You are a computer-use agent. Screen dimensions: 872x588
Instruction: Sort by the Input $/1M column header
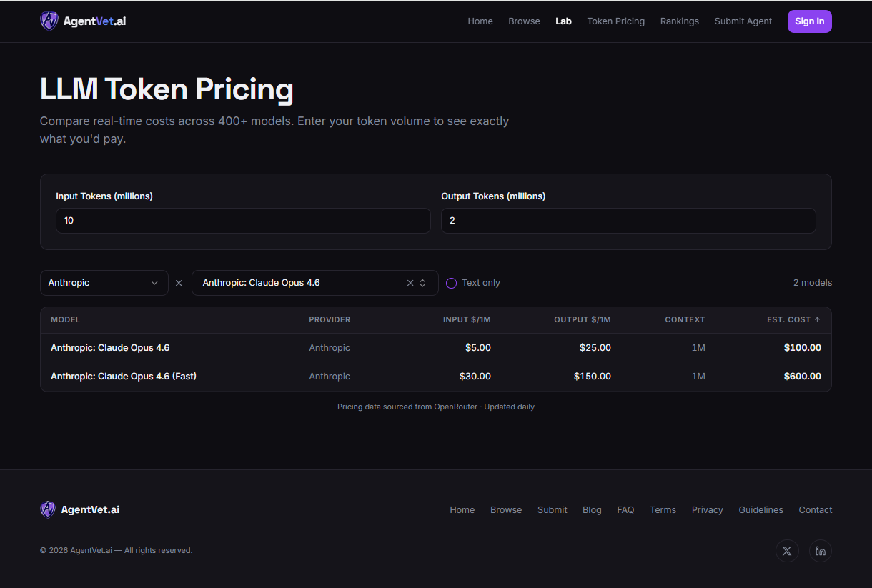tap(467, 319)
